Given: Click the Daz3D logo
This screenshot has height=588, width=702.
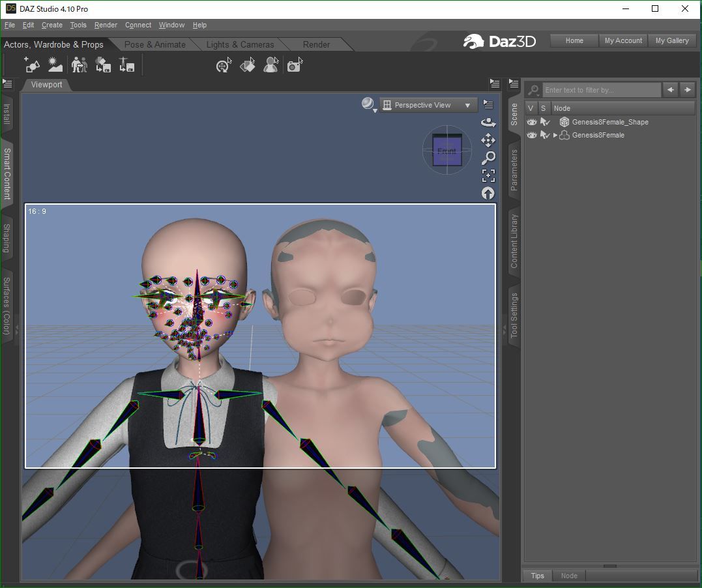Looking at the screenshot, I should pyautogui.click(x=500, y=41).
